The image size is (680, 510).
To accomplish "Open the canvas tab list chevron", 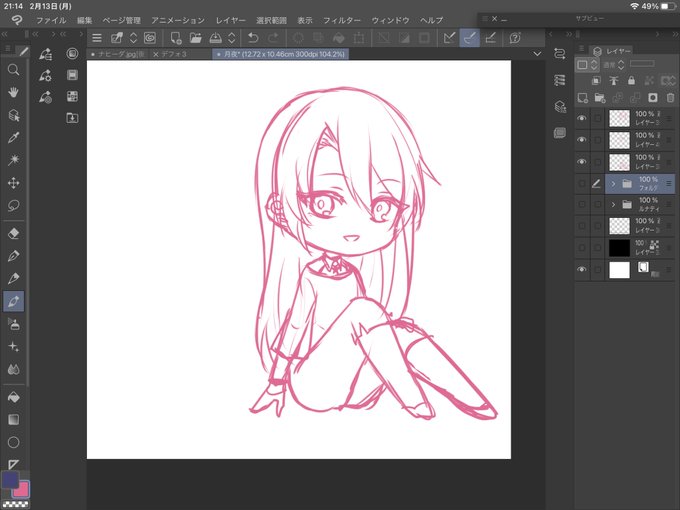I will pyautogui.click(x=537, y=54).
